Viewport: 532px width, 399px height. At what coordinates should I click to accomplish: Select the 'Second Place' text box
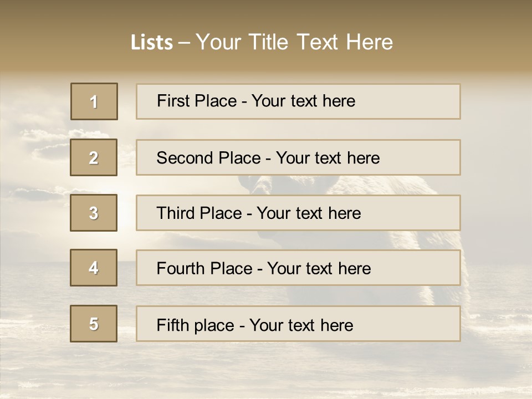click(x=298, y=157)
